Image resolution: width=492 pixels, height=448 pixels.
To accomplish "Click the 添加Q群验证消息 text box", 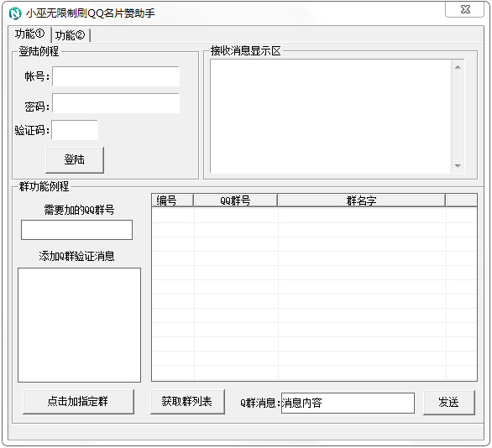I will pyautogui.click(x=80, y=325).
